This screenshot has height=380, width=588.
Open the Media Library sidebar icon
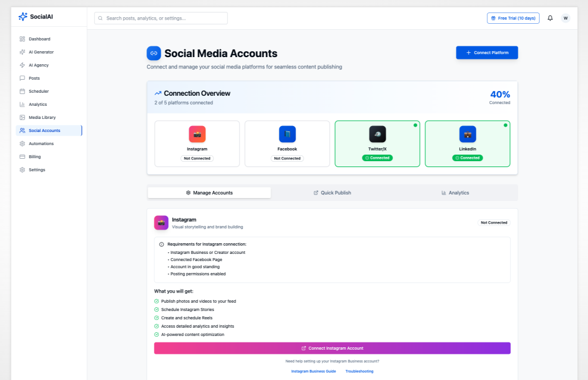click(23, 117)
